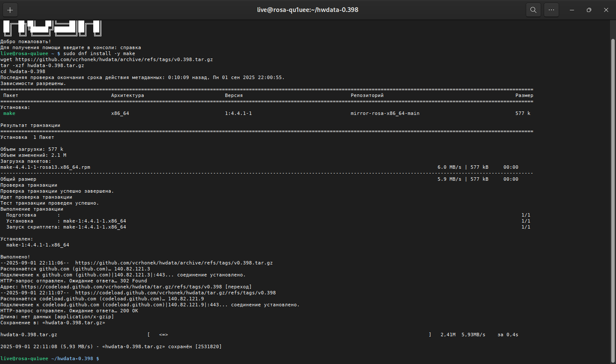Click the 'Добро пожаловать!' greeting line

26,41
